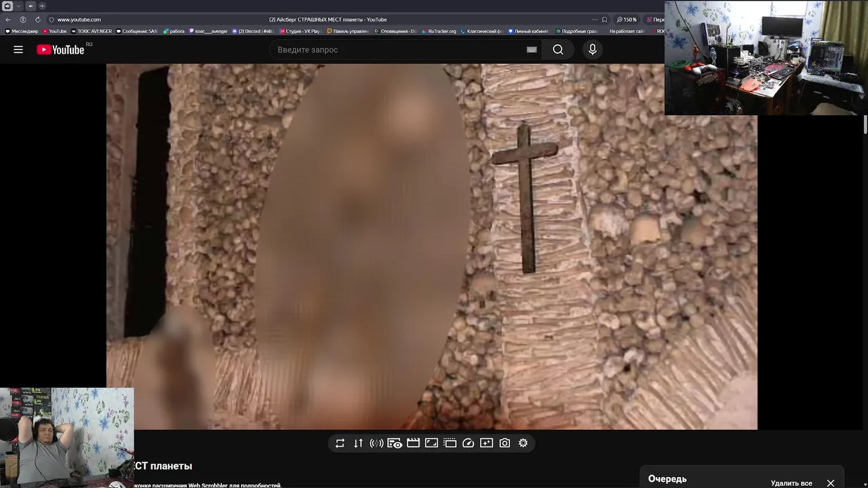868x488 pixels.
Task: Click the Очередь queue header
Action: 667,479
